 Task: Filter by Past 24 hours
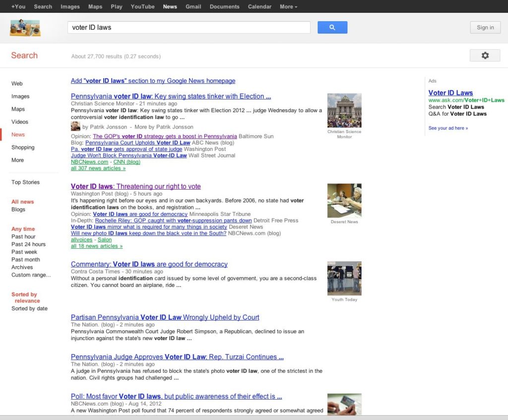(28, 244)
